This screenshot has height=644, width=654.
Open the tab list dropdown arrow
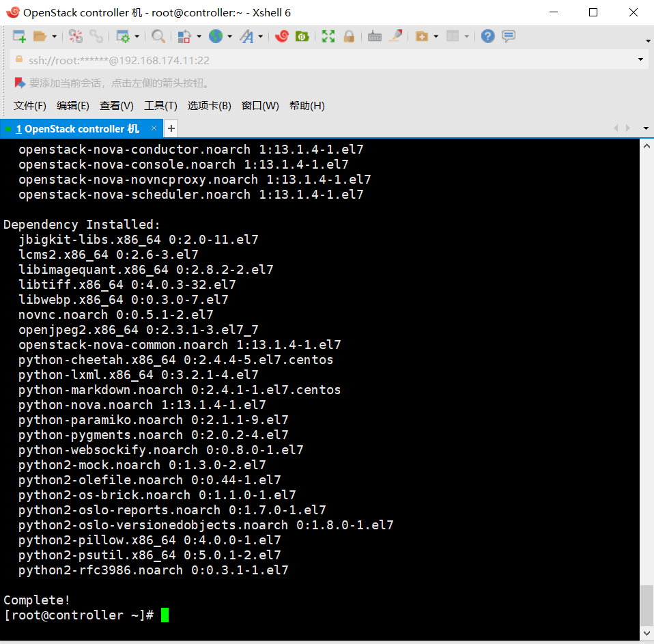pos(646,128)
